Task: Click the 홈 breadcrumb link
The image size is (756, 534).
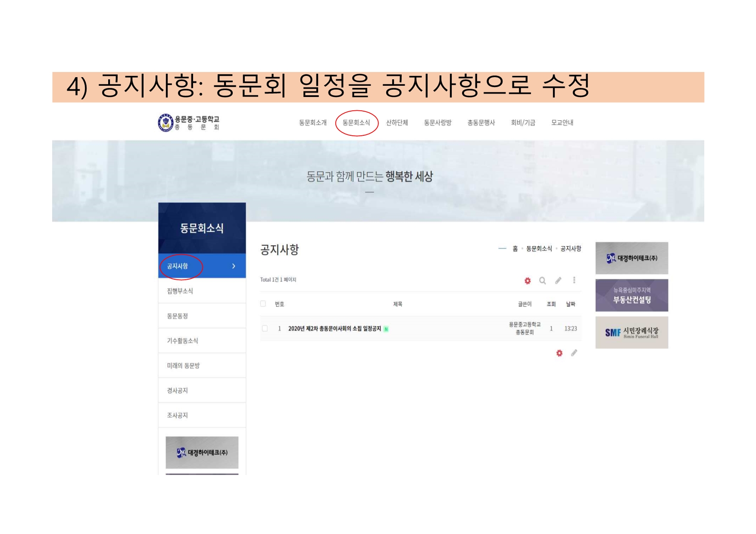Action: [x=515, y=249]
